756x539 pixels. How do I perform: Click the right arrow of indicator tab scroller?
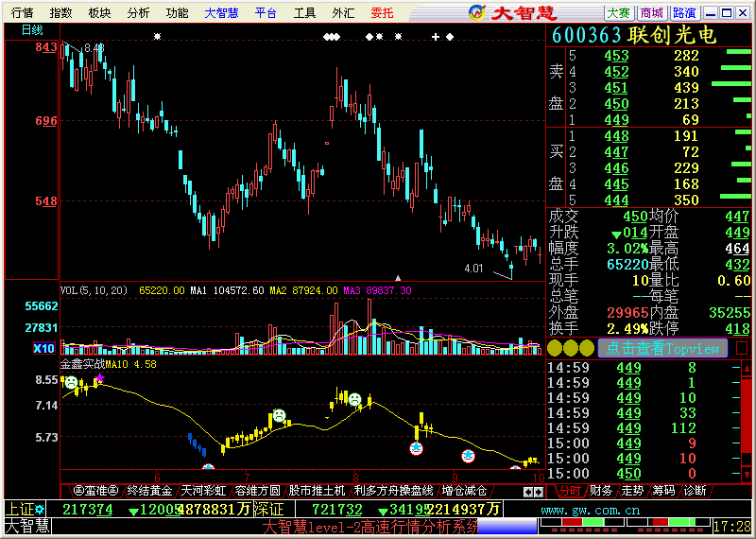click(539, 493)
